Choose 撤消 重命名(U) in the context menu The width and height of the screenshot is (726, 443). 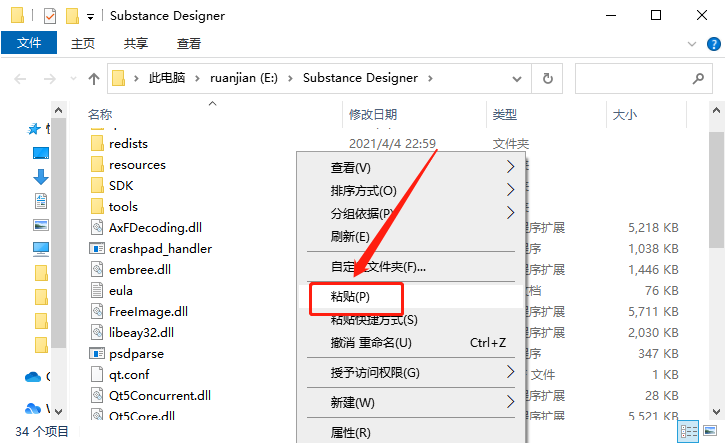(x=411, y=343)
